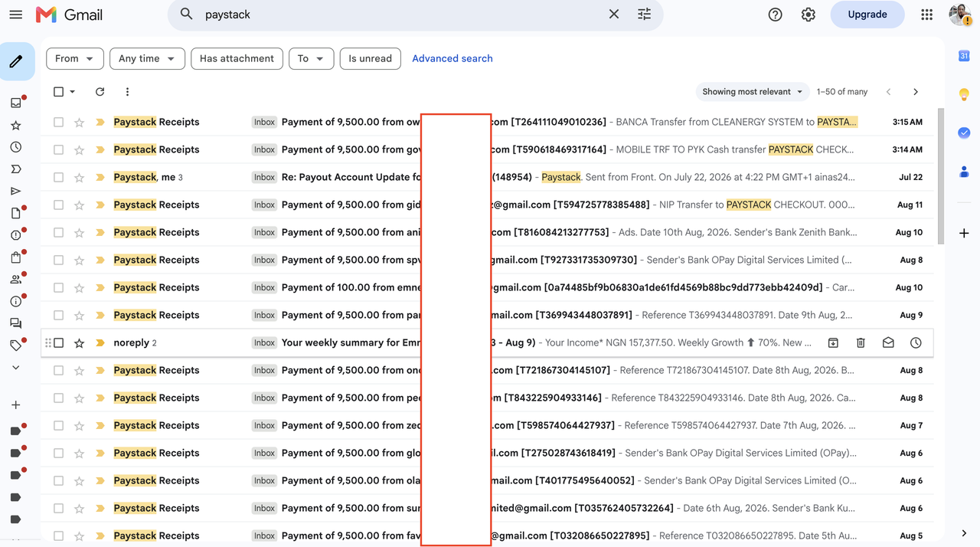Star the noreply weekly summary email

pos(79,342)
